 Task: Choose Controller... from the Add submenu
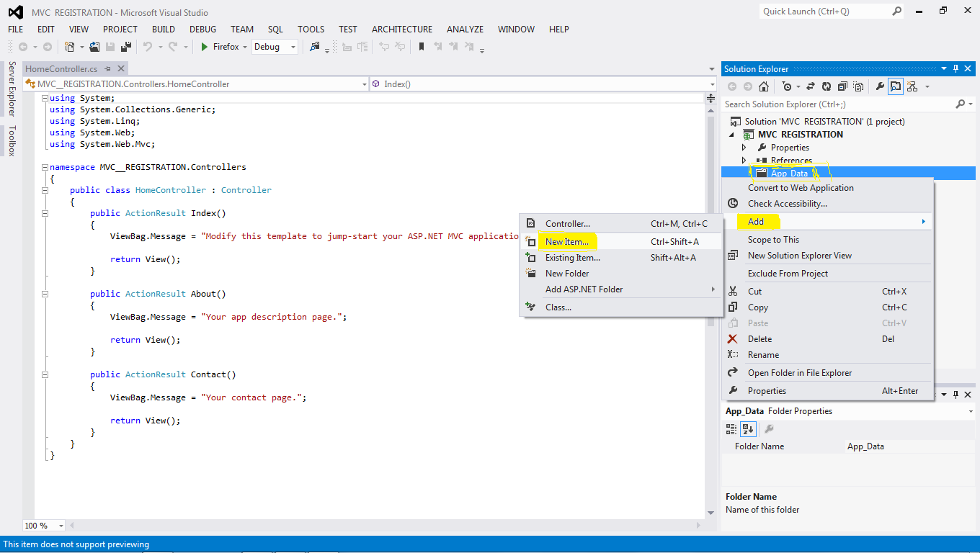tap(620, 224)
